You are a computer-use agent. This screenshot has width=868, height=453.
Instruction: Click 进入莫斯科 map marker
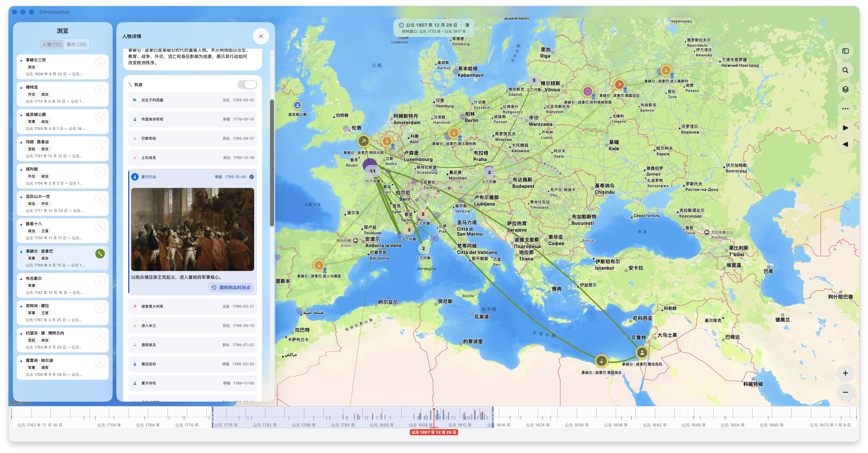666,70
